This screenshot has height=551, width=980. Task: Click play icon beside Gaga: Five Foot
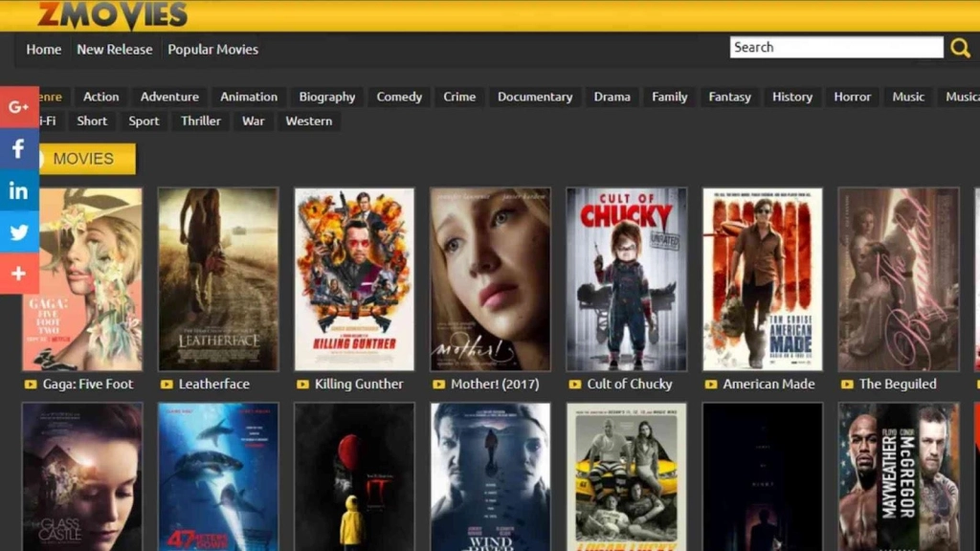31,385
